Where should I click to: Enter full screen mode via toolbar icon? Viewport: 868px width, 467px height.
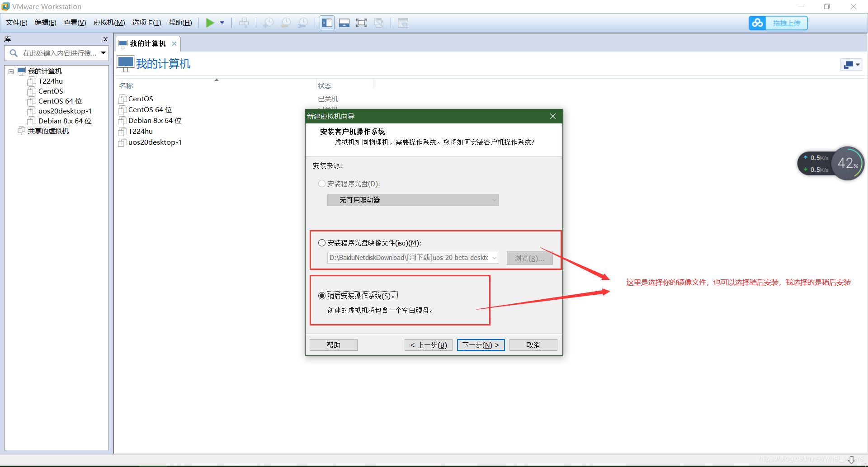(x=361, y=23)
